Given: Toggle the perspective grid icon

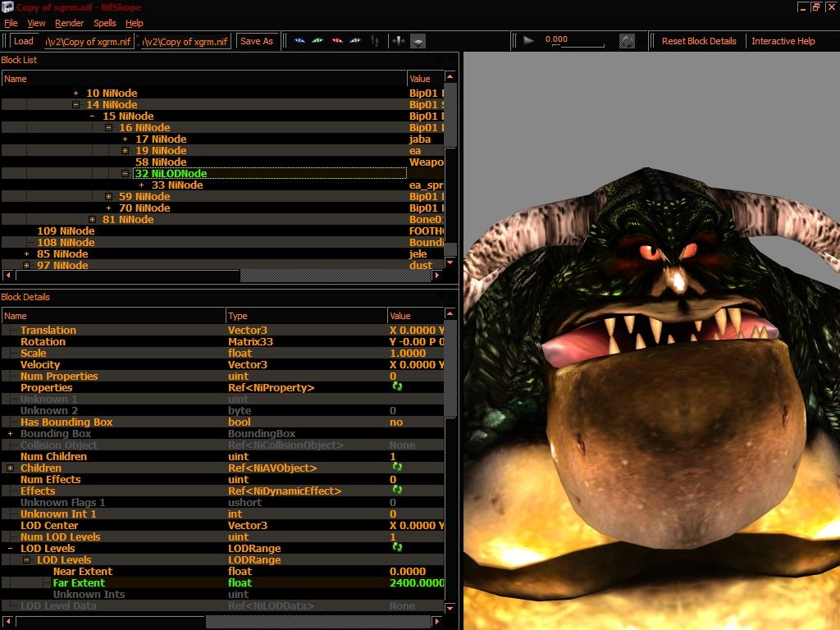Looking at the screenshot, I should tap(418, 41).
